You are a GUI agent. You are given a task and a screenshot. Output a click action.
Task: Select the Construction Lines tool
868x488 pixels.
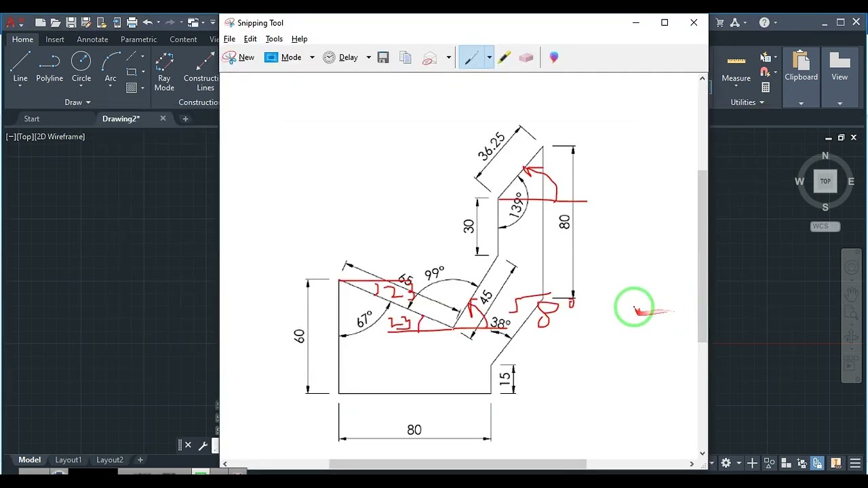coord(202,71)
